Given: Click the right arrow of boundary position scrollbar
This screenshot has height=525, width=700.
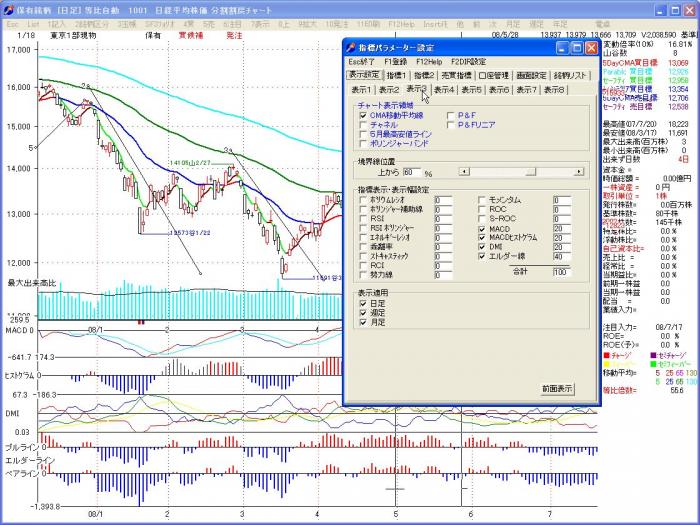Looking at the screenshot, I should click(579, 171).
